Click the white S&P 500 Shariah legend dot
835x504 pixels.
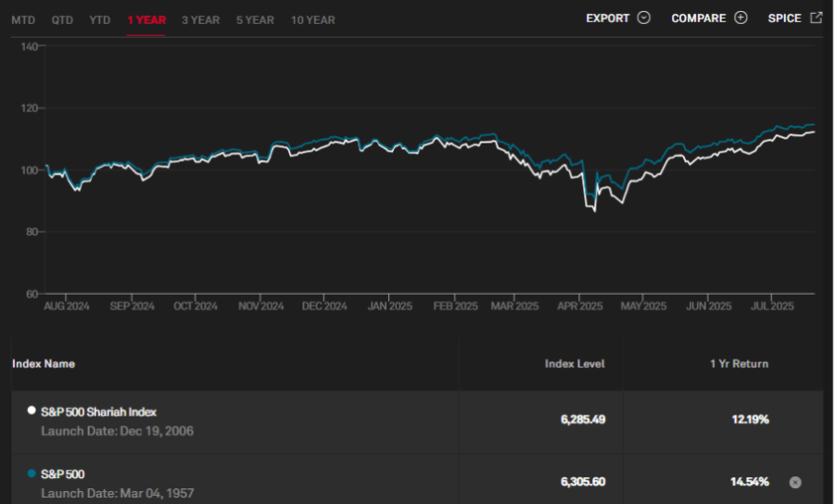tap(32, 410)
